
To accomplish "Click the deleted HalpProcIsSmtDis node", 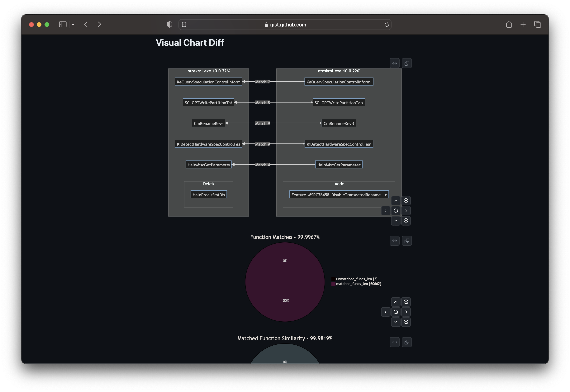I will pos(208,194).
